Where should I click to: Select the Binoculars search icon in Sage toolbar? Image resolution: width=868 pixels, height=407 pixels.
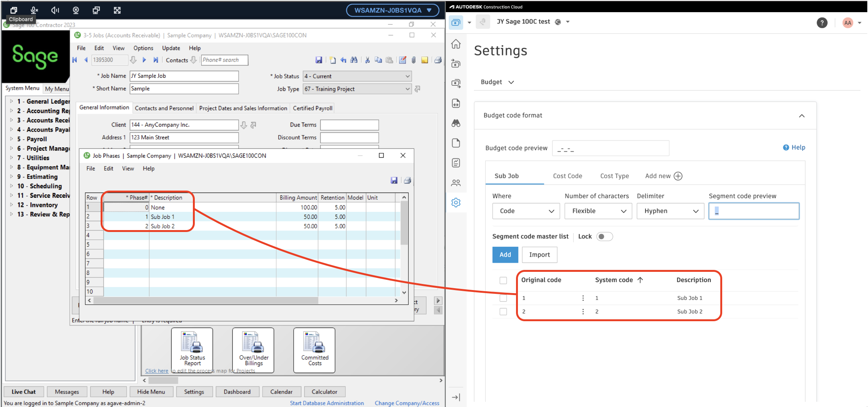pyautogui.click(x=354, y=60)
